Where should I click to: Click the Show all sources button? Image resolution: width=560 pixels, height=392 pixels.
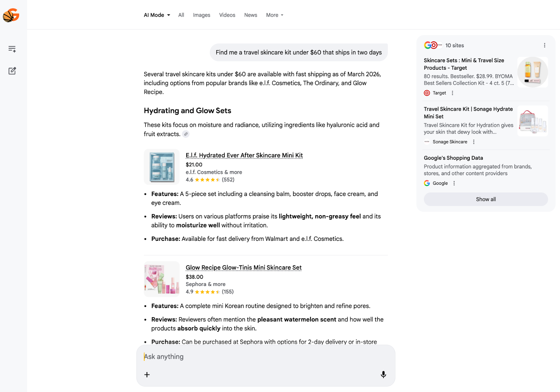pos(485,199)
